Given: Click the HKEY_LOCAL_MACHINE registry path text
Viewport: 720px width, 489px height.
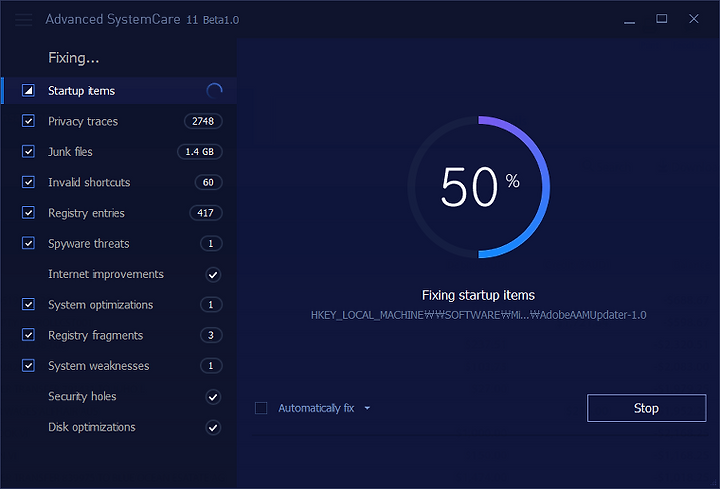Looking at the screenshot, I should click(x=478, y=315).
